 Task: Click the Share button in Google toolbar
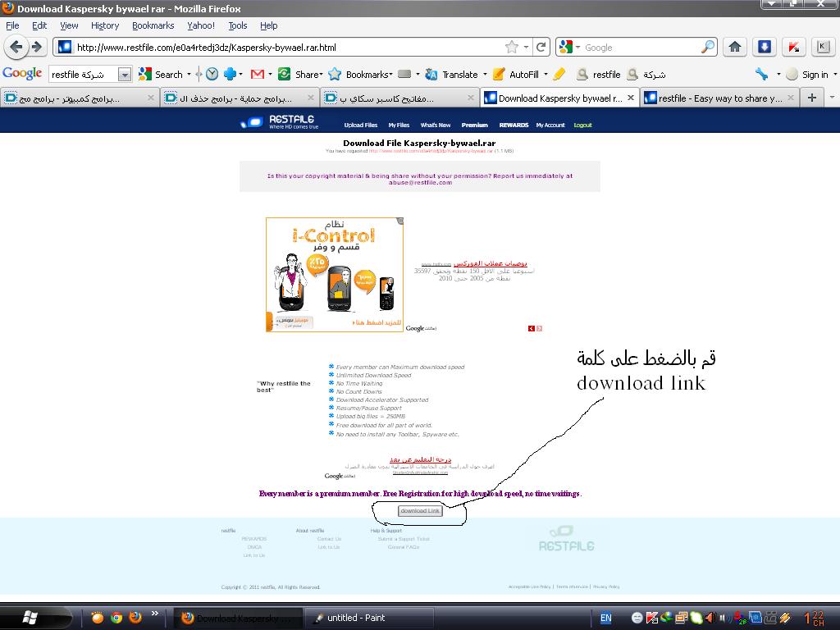[x=299, y=75]
